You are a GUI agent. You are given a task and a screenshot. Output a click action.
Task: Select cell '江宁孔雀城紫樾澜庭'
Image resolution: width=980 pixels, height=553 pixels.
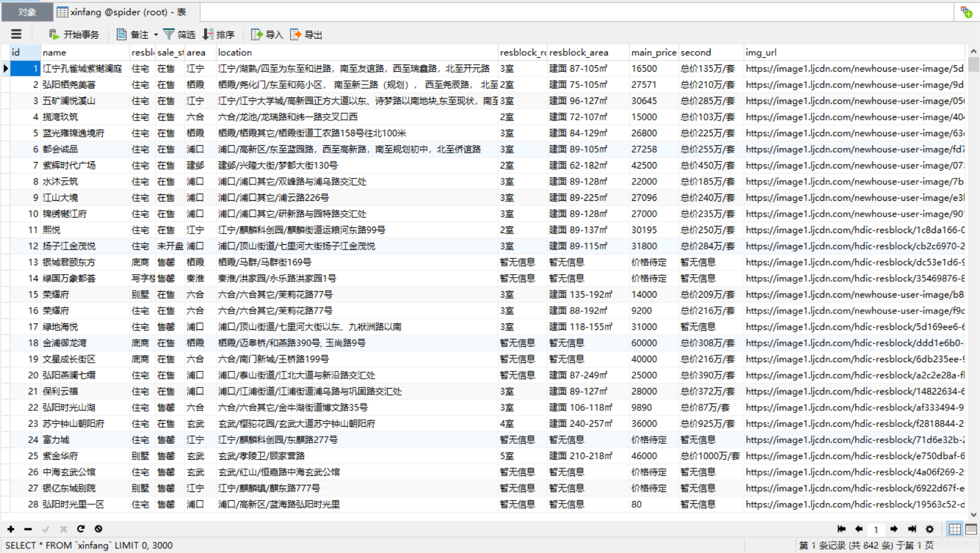[85, 69]
